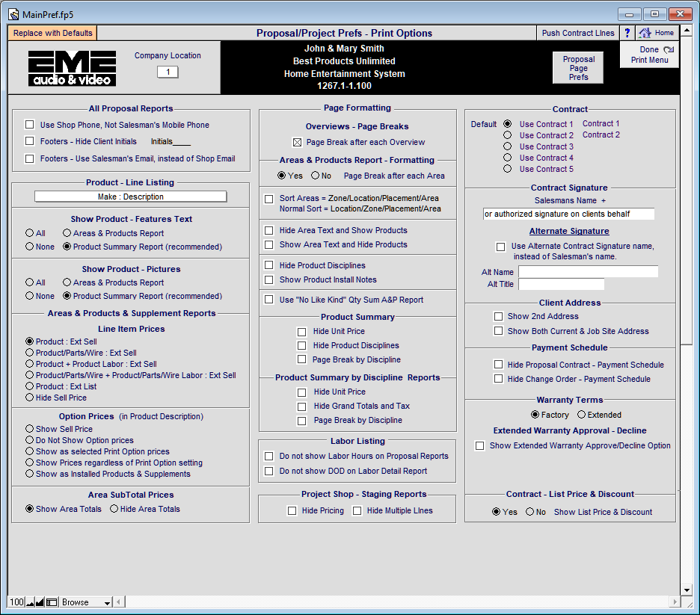Enable Footers - Use Salesman's Email option
Screen dimensions: 700x615
pyautogui.click(x=30, y=158)
